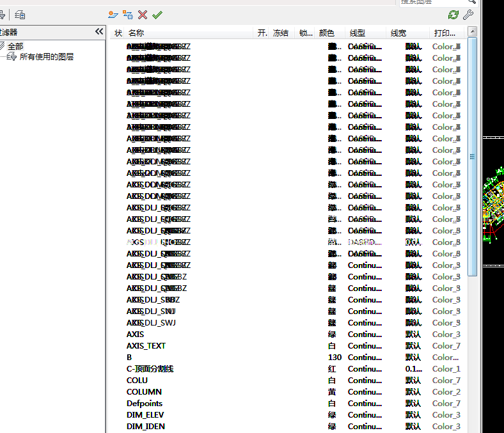
Task: Click the Color_1 plot style of C-顶面分割线
Action: [x=446, y=369]
